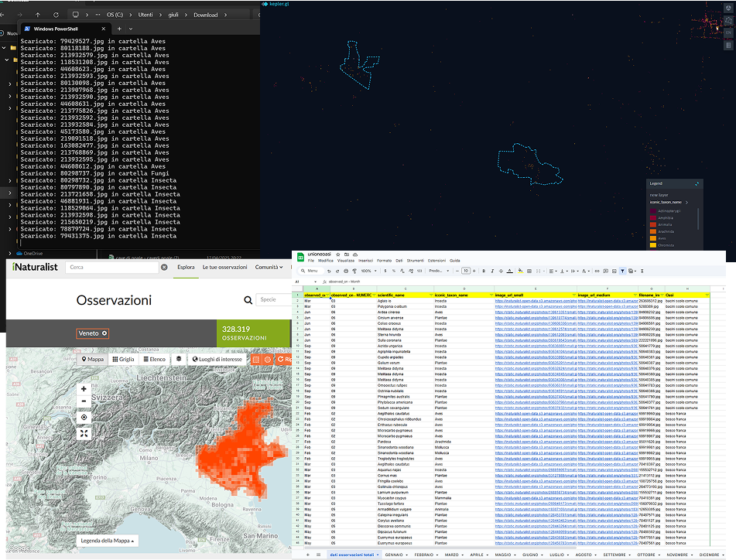Open filter dropdown on scientific_name column
The width and height of the screenshot is (736, 560).
click(x=431, y=295)
